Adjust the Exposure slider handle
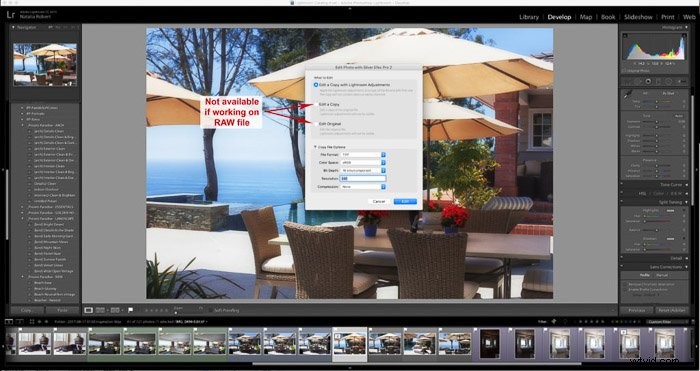Image resolution: width=700 pixels, height=371 pixels. pos(656,121)
